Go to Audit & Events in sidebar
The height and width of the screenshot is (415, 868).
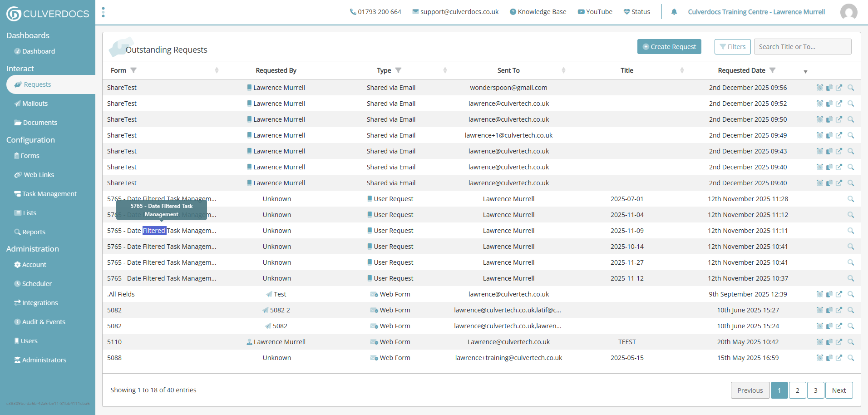pos(44,322)
